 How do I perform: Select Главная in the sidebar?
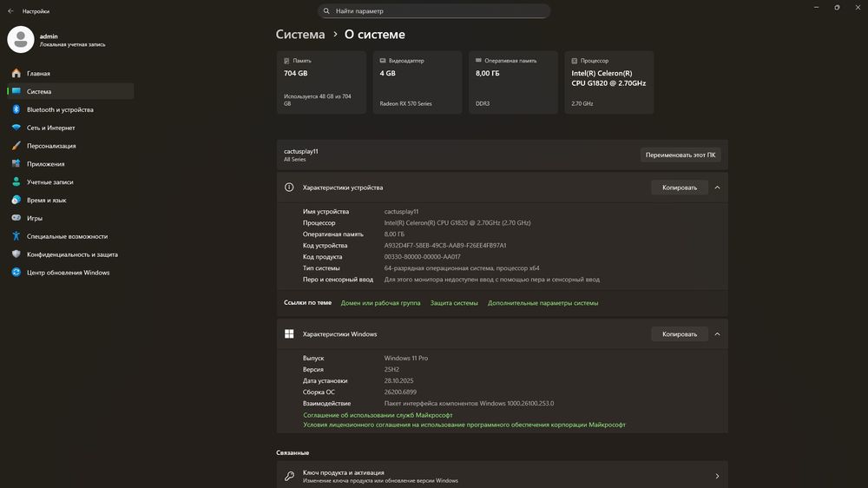tap(38, 74)
